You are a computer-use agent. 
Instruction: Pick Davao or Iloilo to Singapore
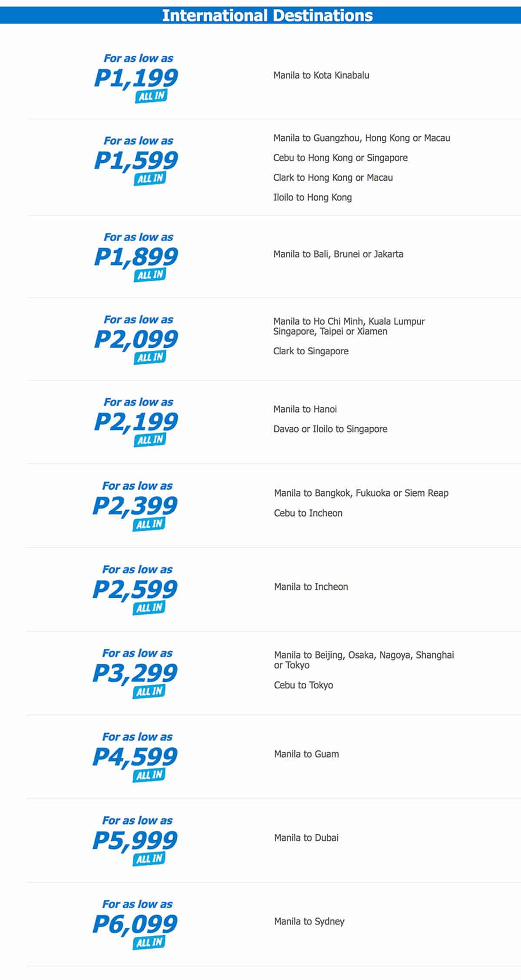pos(330,429)
